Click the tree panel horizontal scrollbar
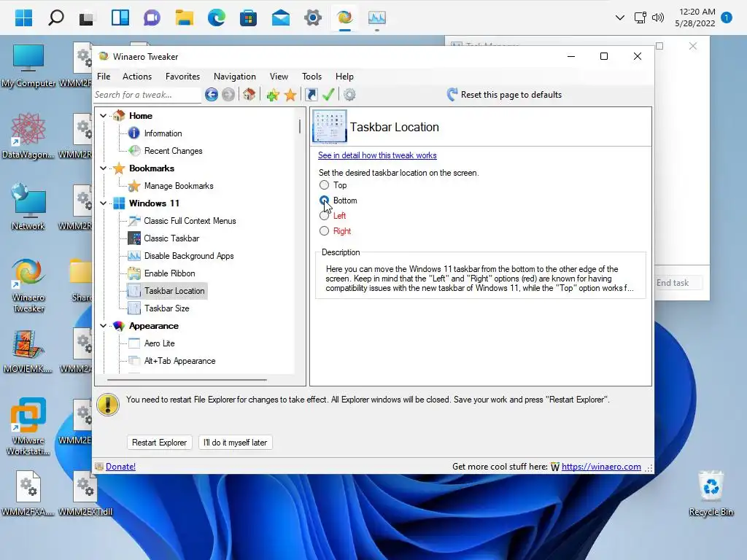The height and width of the screenshot is (560, 747). (x=187, y=380)
